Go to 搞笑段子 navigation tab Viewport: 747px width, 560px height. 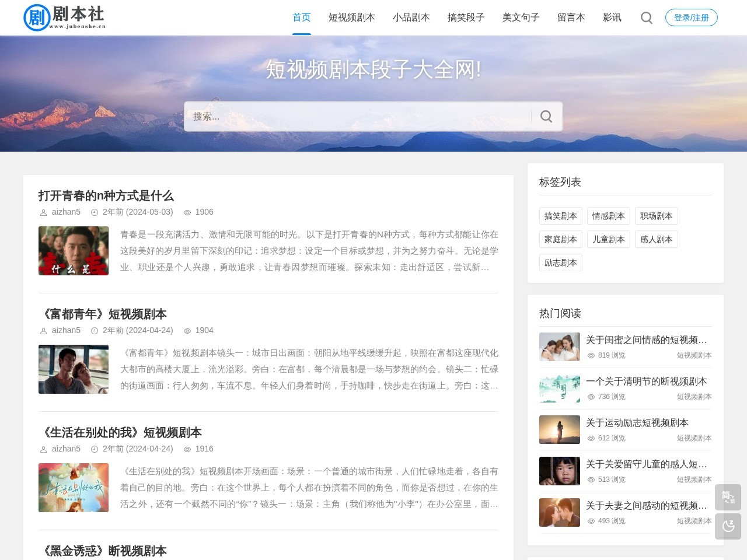466,17
